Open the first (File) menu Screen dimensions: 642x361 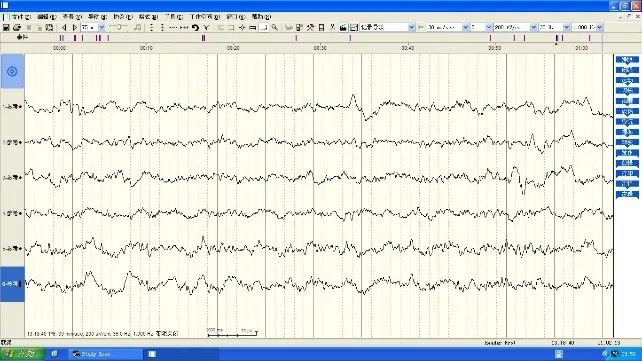20,17
